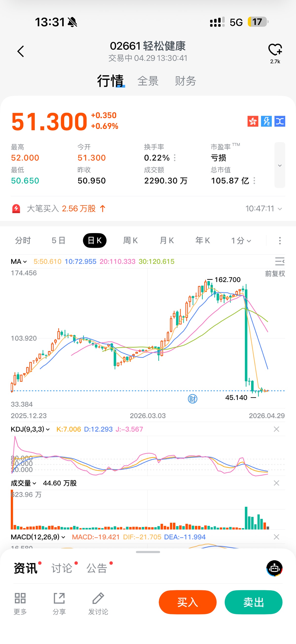This screenshot has width=296, height=644.
Task: Switch to 全景 tab
Action: [x=148, y=81]
